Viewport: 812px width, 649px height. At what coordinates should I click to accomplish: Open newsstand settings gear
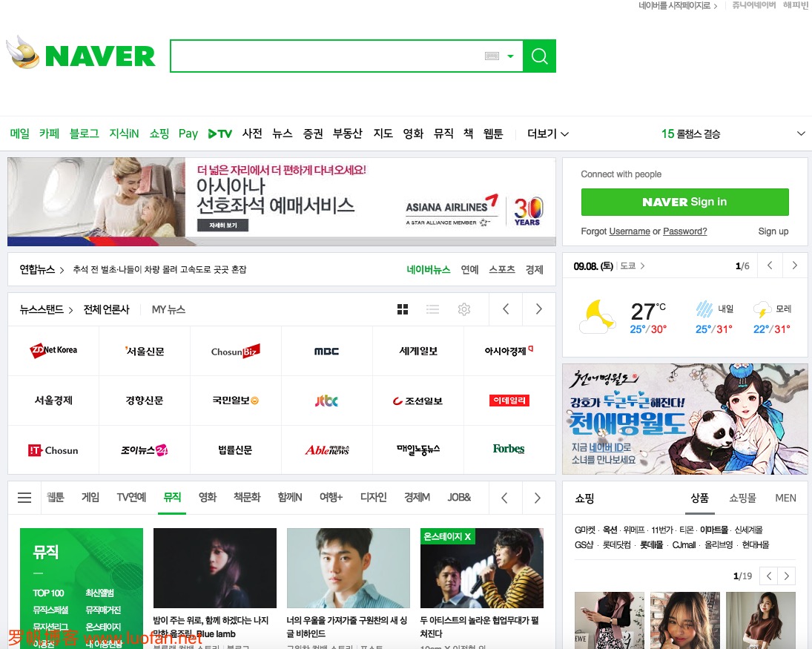[x=464, y=309]
